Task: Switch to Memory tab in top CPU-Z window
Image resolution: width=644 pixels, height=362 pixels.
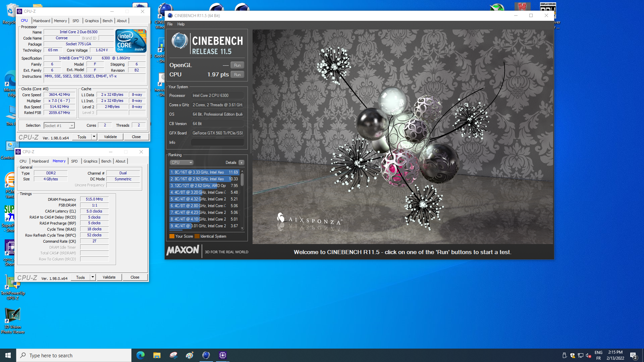Action: pos(60,21)
